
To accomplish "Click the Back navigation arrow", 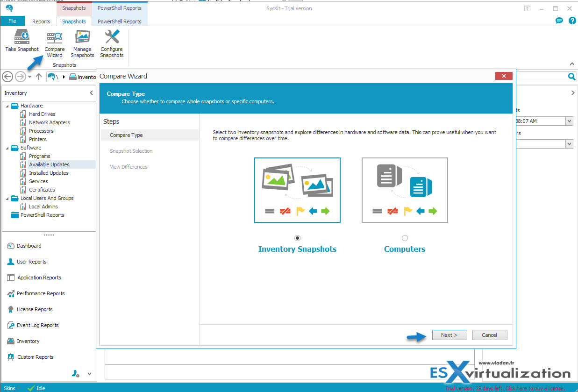I will tap(7, 77).
